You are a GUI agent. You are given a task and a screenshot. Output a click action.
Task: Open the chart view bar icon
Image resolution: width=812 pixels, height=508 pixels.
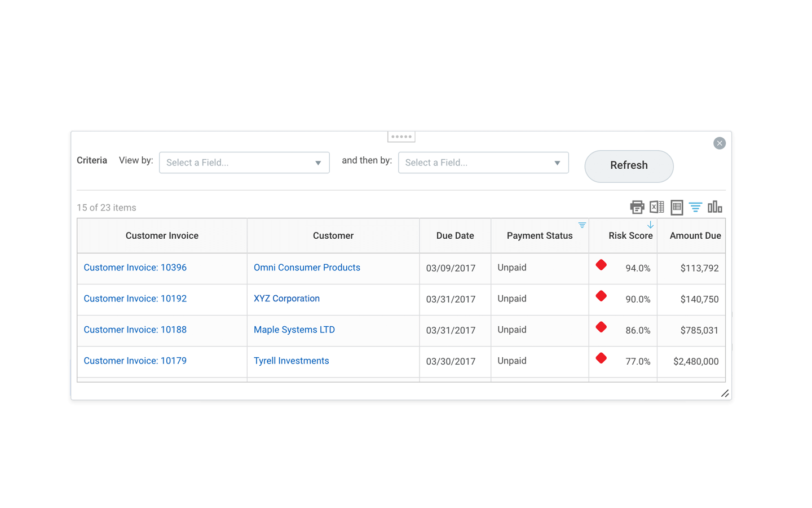(714, 207)
